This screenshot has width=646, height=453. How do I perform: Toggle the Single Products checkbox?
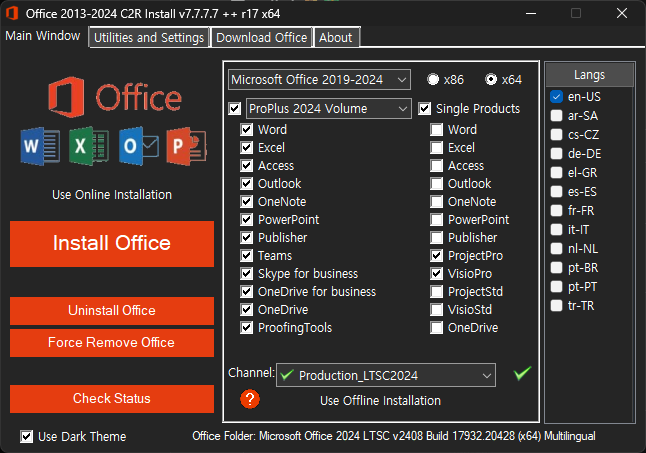tap(424, 109)
